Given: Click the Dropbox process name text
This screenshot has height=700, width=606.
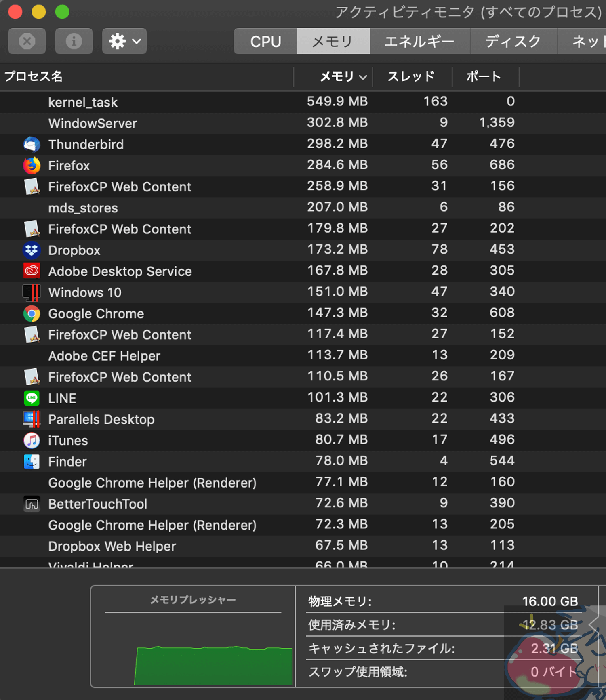Looking at the screenshot, I should (x=74, y=250).
